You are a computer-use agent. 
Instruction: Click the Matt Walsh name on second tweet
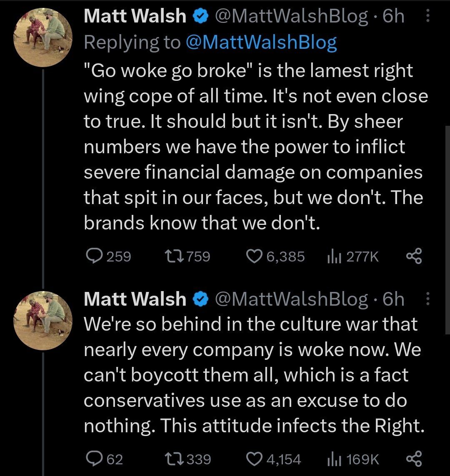click(x=135, y=299)
